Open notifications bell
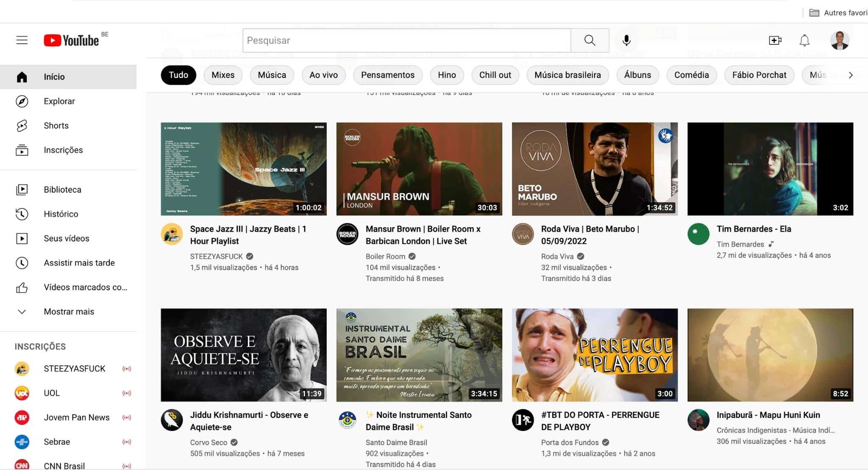The height and width of the screenshot is (470, 868). point(804,40)
